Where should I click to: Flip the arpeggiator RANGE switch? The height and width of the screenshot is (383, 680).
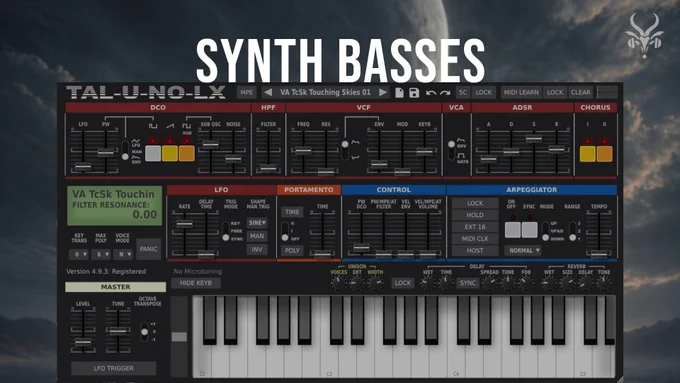click(572, 231)
